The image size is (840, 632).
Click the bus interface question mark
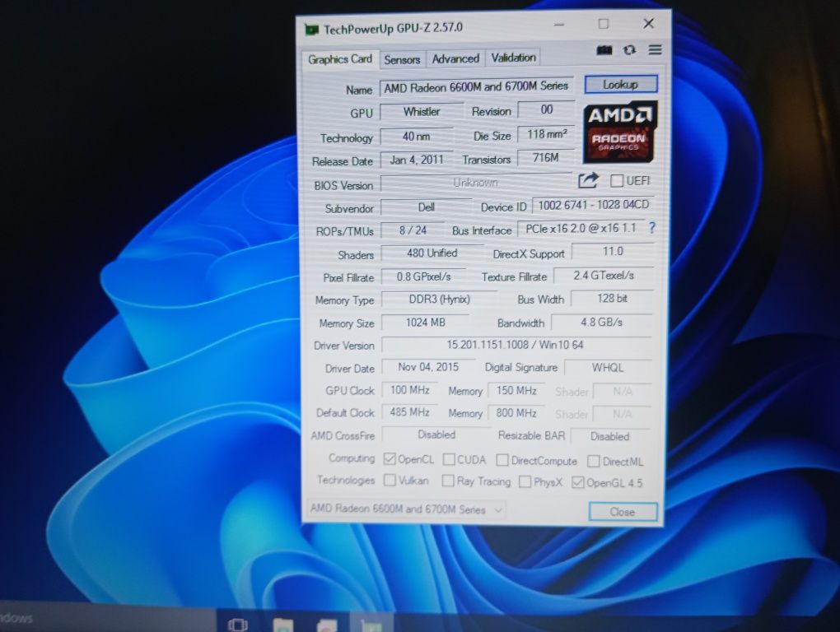(x=651, y=228)
